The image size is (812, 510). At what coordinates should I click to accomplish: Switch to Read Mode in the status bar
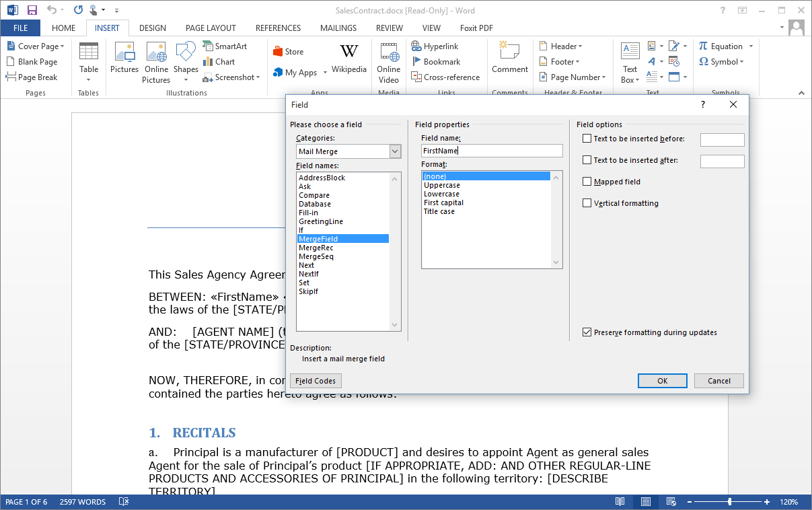620,501
